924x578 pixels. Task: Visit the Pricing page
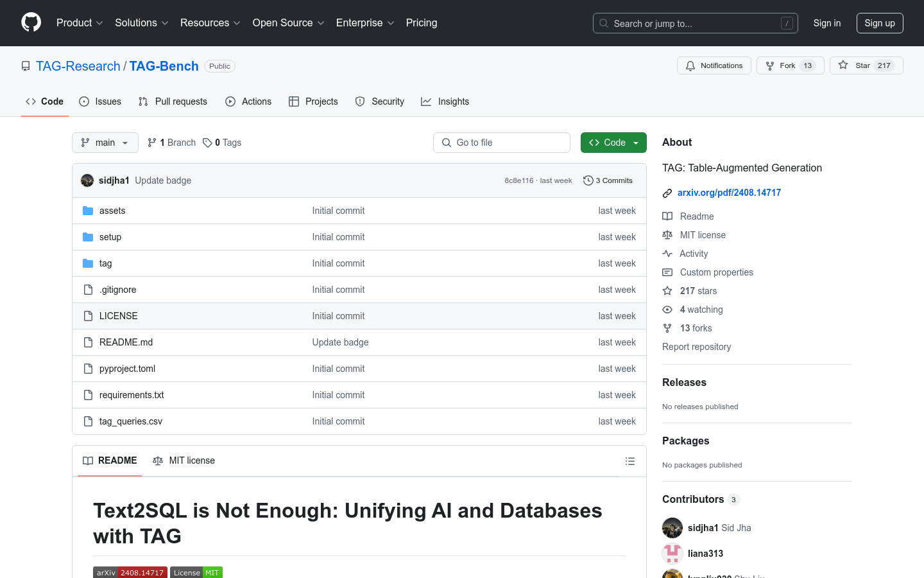(x=422, y=22)
